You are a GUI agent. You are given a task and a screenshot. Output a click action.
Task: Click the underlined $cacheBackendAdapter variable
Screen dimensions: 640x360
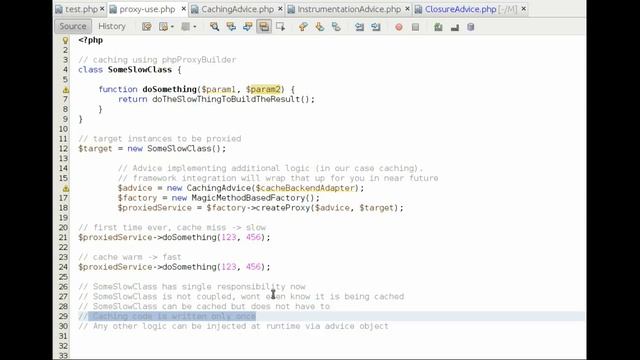point(304,188)
